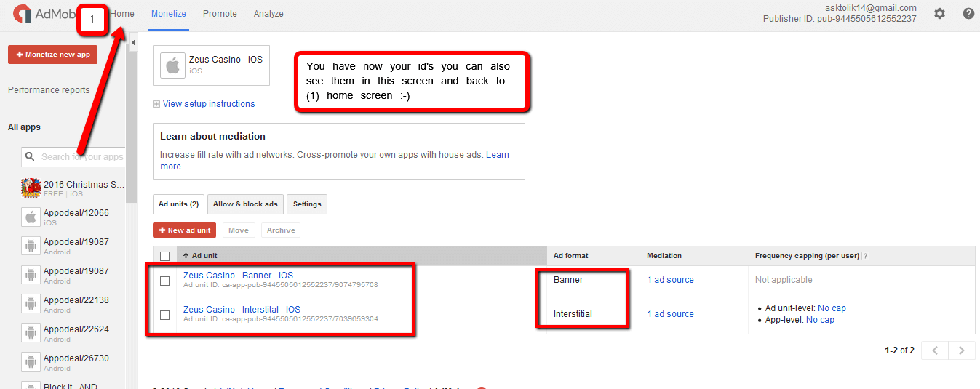Viewport: 980px width, 389px height.
Task: Click the Move button
Action: [239, 230]
